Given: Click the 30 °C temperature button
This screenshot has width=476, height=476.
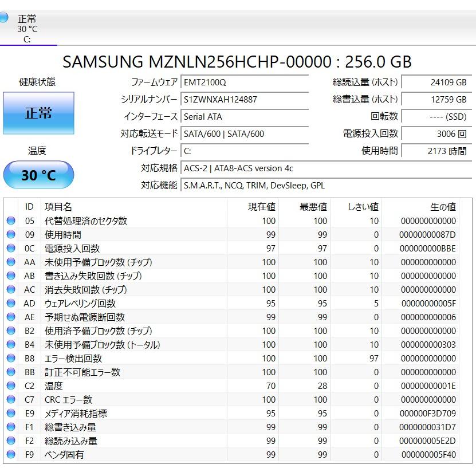Looking at the screenshot, I should coord(38,175).
